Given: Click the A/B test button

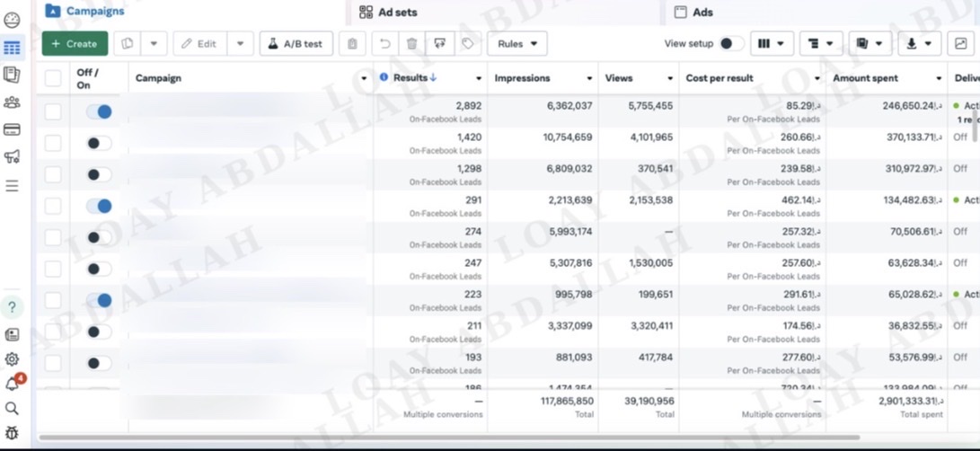Looking at the screenshot, I should pos(296,44).
